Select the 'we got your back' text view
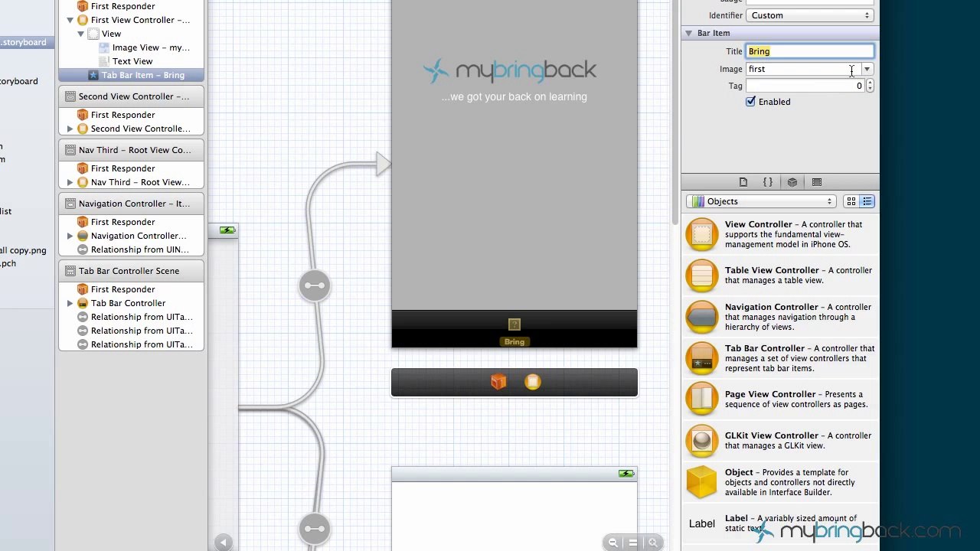This screenshot has height=551, width=980. coord(514,96)
